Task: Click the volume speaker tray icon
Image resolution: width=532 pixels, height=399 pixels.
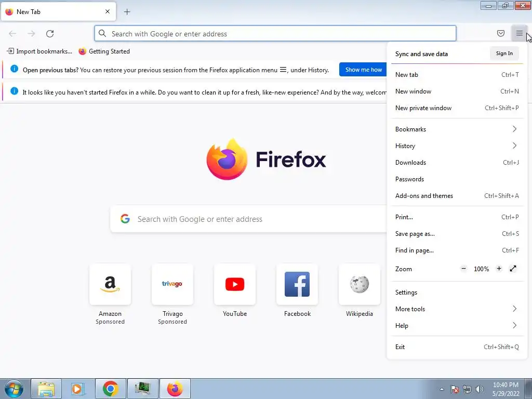Action: tap(480, 389)
